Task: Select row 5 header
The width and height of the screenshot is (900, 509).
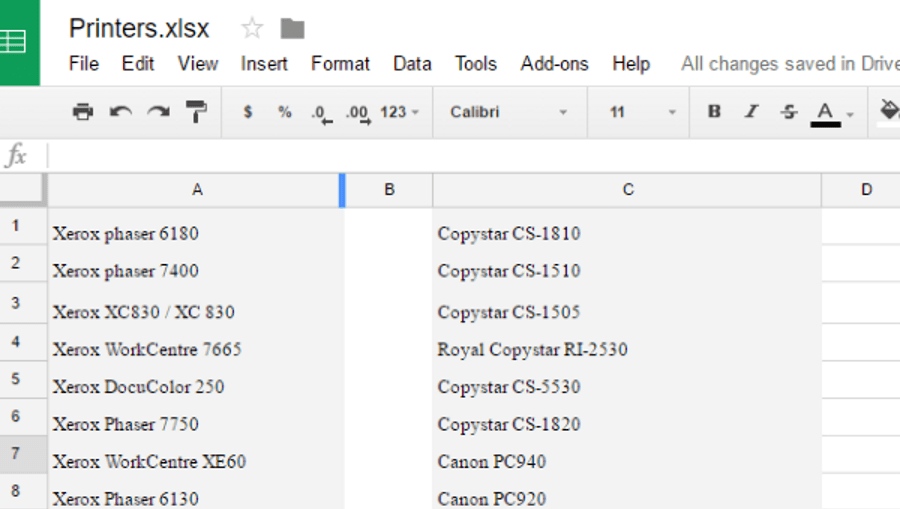Action: [x=22, y=379]
